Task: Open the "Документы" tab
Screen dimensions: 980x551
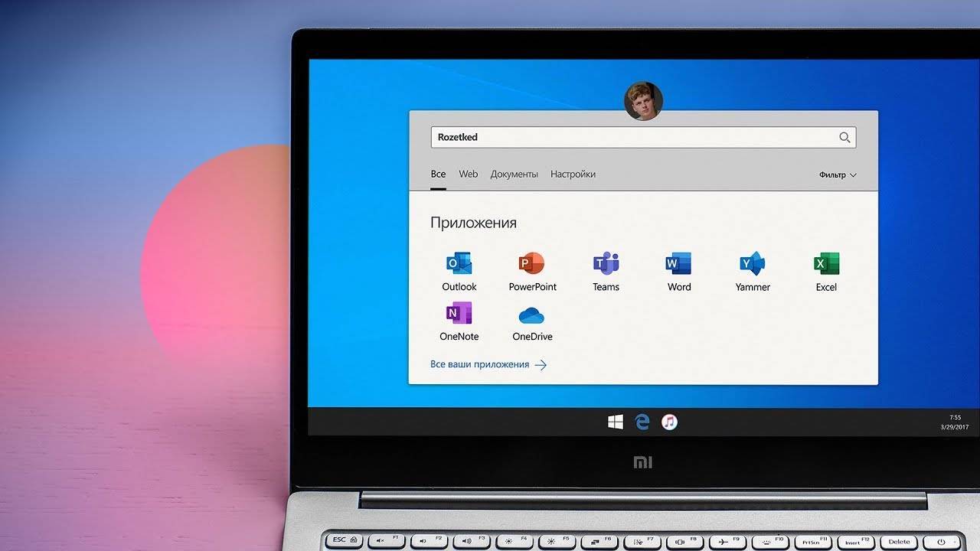Action: (x=514, y=174)
